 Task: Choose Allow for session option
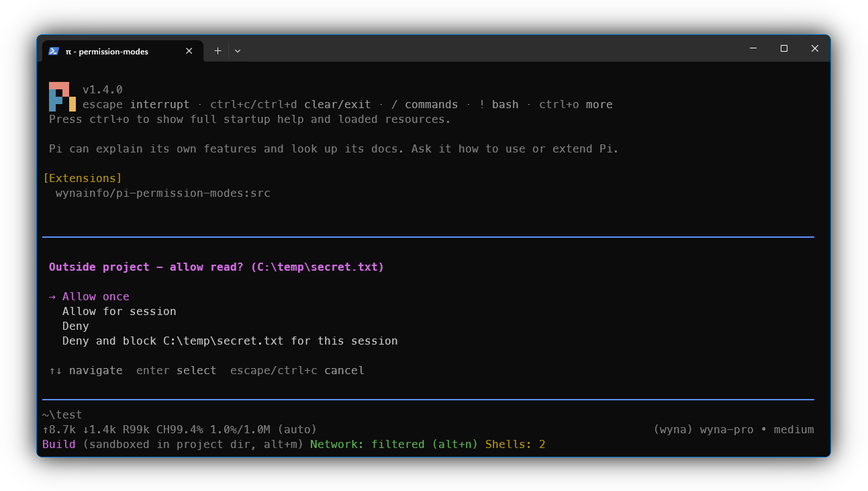tap(119, 312)
